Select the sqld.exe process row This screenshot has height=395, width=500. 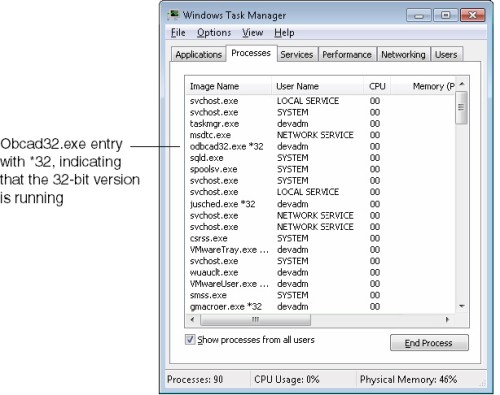click(320, 158)
